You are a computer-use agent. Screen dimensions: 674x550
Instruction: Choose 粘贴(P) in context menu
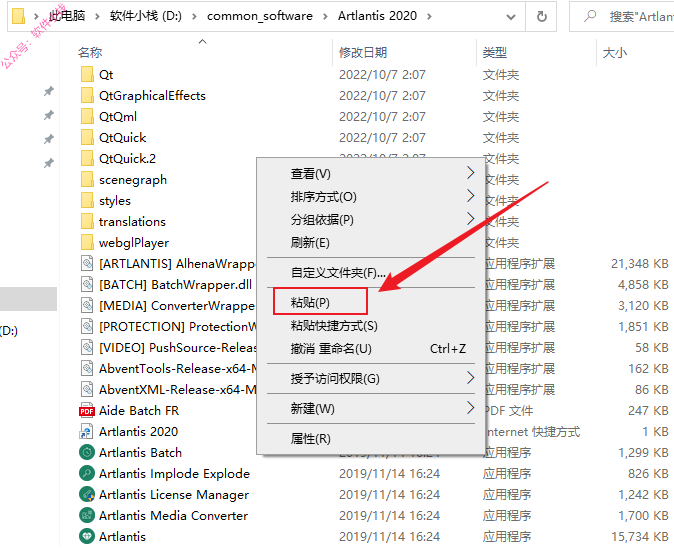click(371, 302)
